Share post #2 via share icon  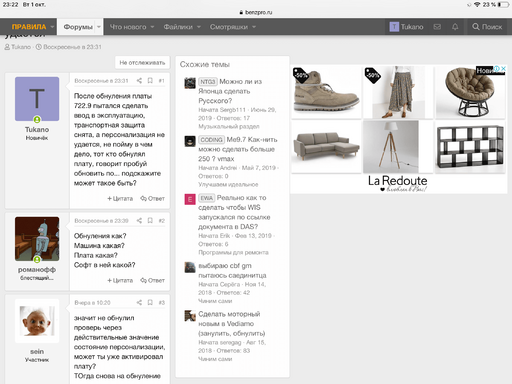click(x=139, y=220)
